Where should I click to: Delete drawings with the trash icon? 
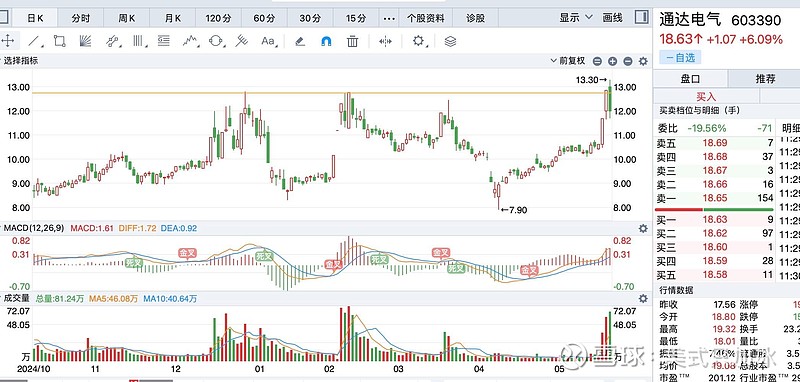(x=353, y=41)
